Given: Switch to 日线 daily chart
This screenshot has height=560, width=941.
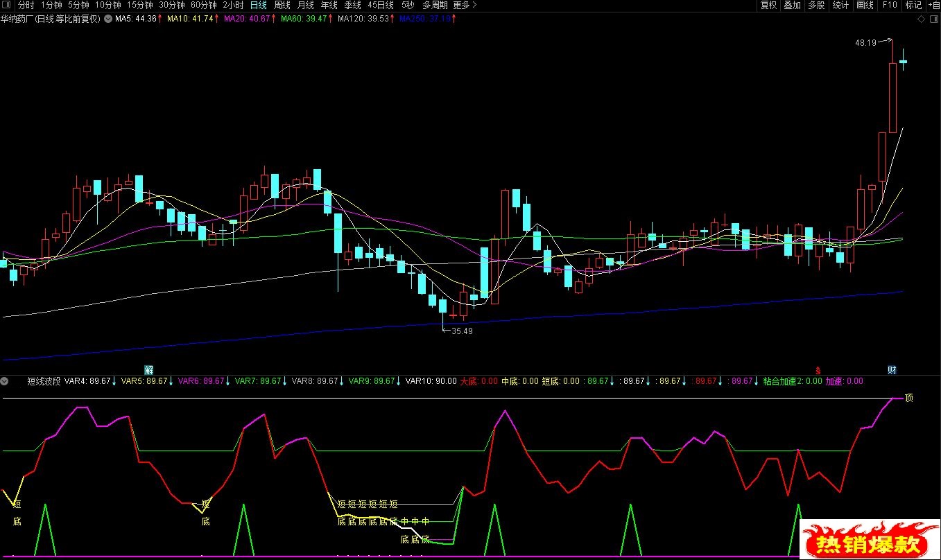Looking at the screenshot, I should pyautogui.click(x=259, y=5).
